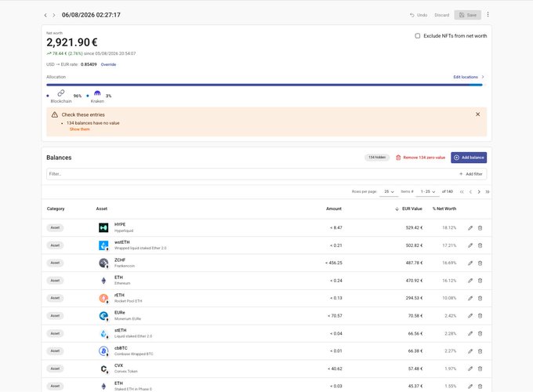Click the Show them link
The width and height of the screenshot is (533, 392).
(79, 129)
